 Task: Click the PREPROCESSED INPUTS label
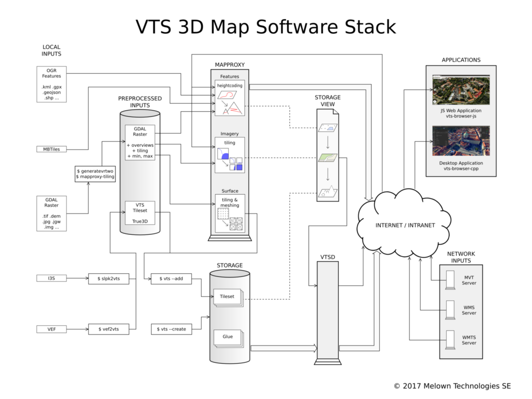(140, 102)
